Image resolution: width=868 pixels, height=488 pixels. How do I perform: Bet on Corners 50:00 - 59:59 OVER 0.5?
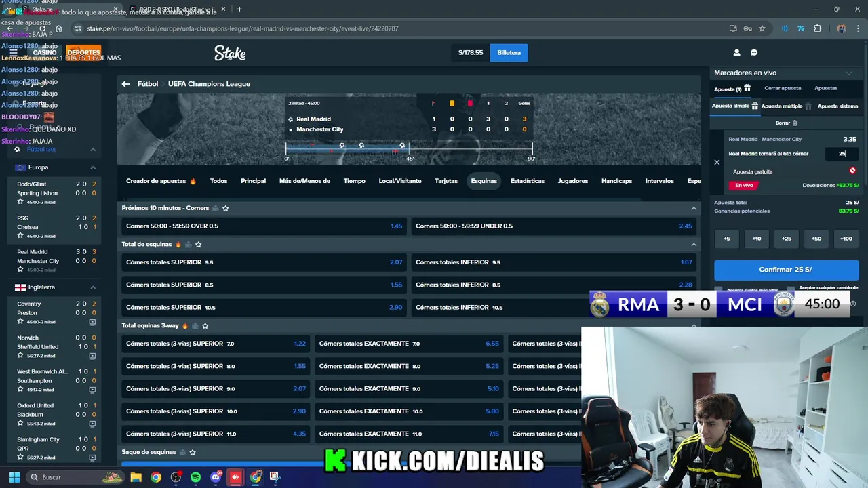point(264,226)
